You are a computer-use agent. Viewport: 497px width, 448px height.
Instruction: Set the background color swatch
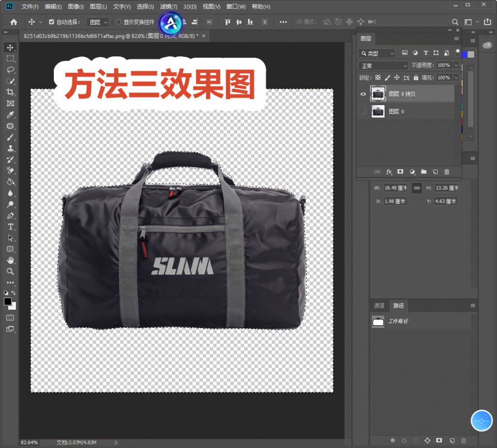tap(13, 307)
